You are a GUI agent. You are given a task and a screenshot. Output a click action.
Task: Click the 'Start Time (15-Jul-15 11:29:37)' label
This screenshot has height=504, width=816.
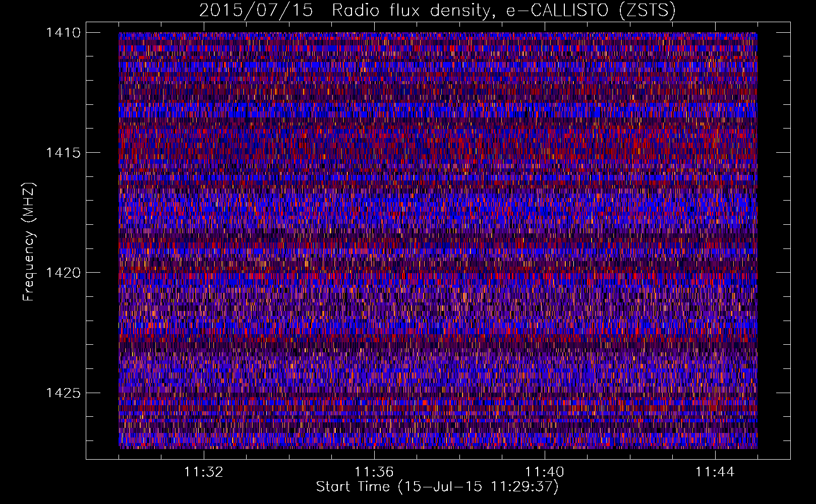[x=437, y=487]
